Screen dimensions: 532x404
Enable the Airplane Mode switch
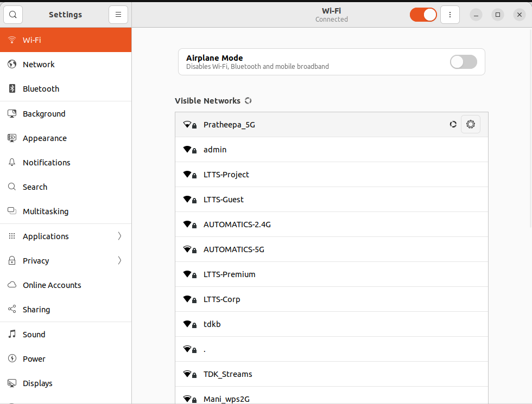[463, 62]
